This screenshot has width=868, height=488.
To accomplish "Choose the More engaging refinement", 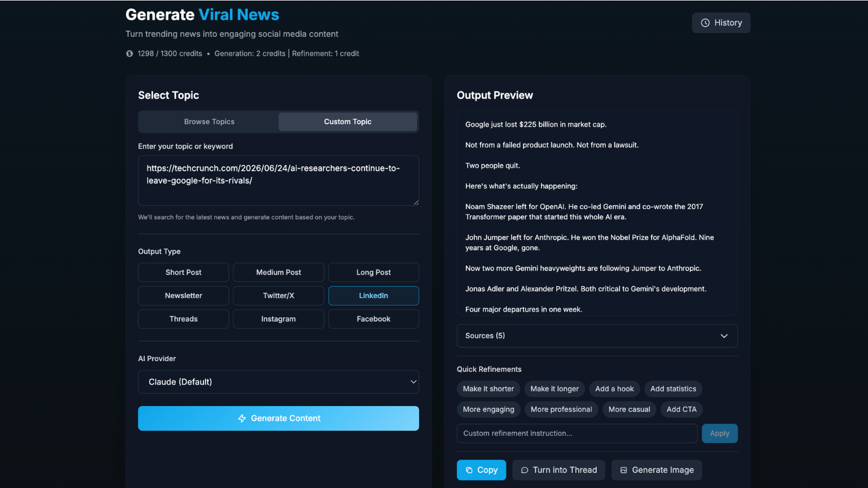I will click(x=488, y=409).
